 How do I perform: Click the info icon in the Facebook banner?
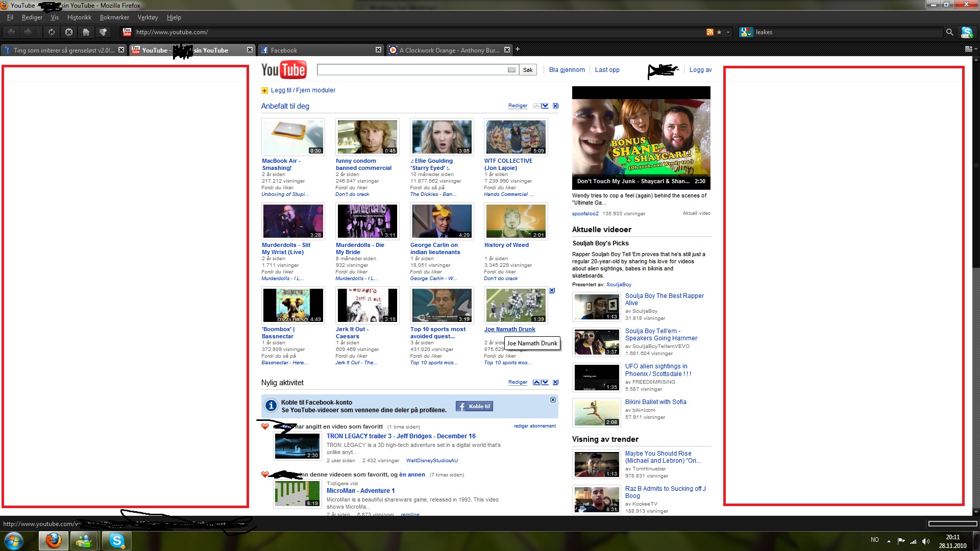click(271, 406)
